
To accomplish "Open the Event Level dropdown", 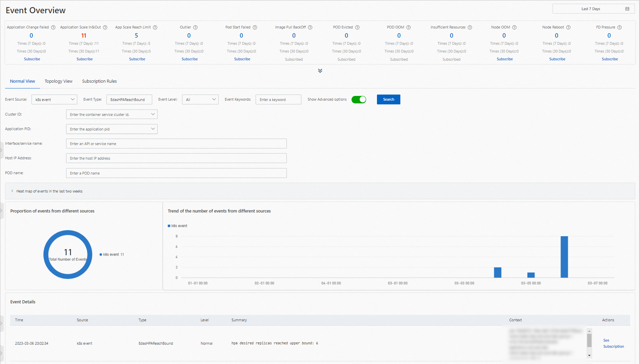I will point(200,99).
